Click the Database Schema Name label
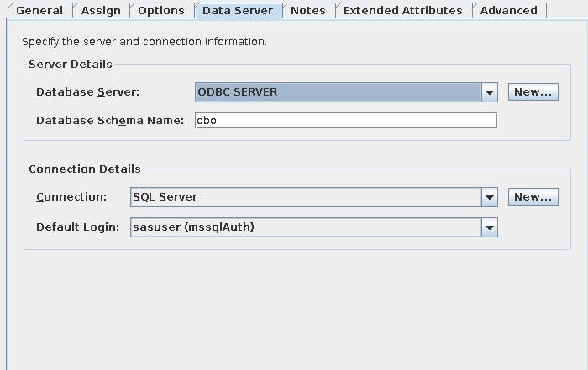Screen dimensions: 588x370 tap(110, 120)
